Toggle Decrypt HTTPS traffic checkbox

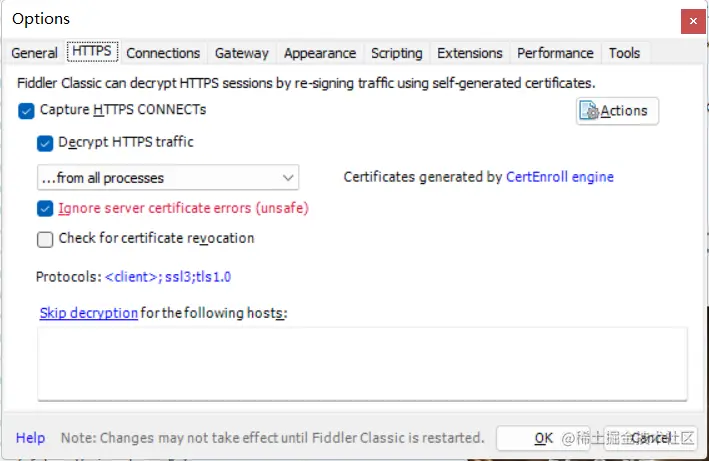(45, 143)
